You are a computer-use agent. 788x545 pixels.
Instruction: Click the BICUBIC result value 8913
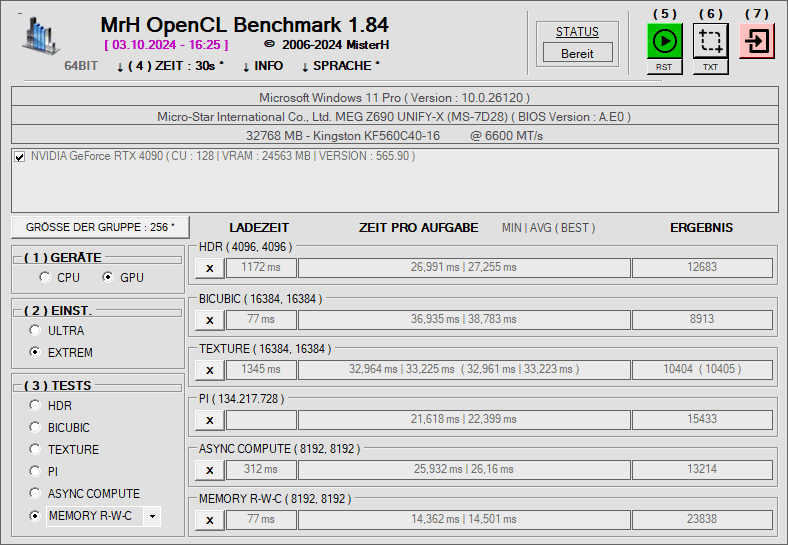[702, 319]
